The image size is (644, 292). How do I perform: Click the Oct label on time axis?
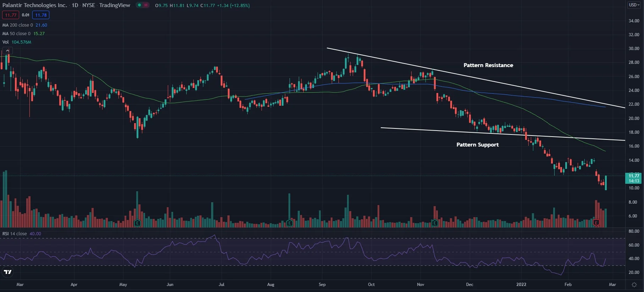pyautogui.click(x=371, y=285)
